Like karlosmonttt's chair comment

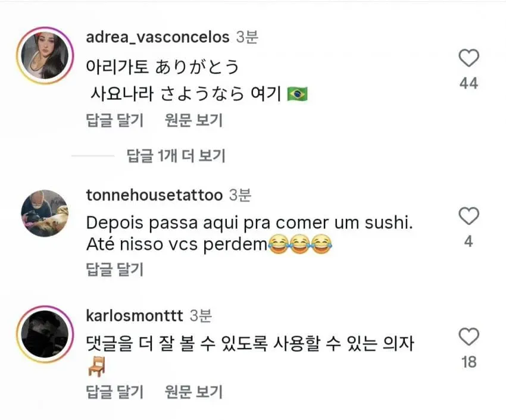[x=468, y=337]
